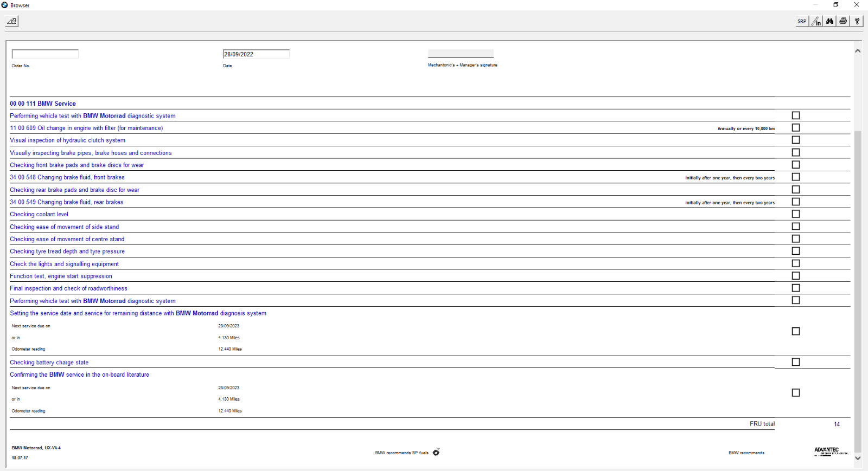Click the vertical scrollbar down arrow

(x=858, y=458)
